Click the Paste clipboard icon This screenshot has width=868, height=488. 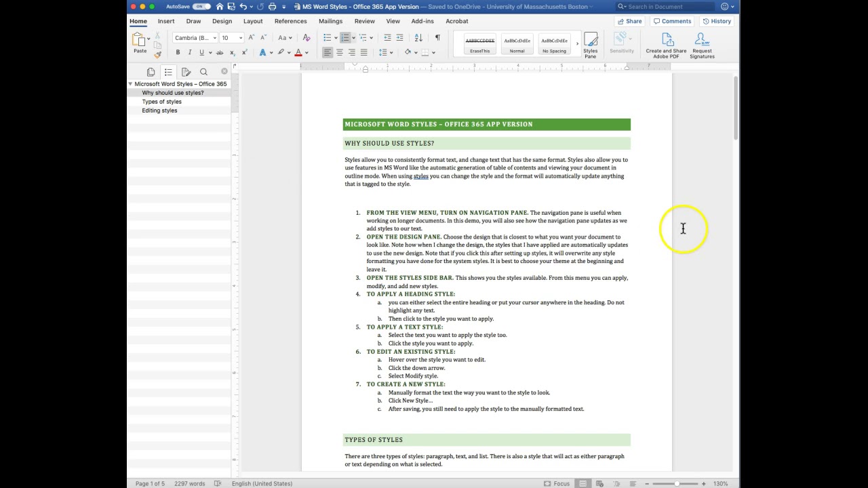(140, 39)
